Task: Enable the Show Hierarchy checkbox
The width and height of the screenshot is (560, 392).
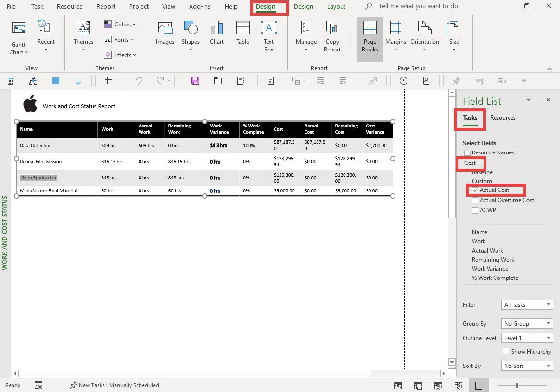Action: tap(506, 351)
